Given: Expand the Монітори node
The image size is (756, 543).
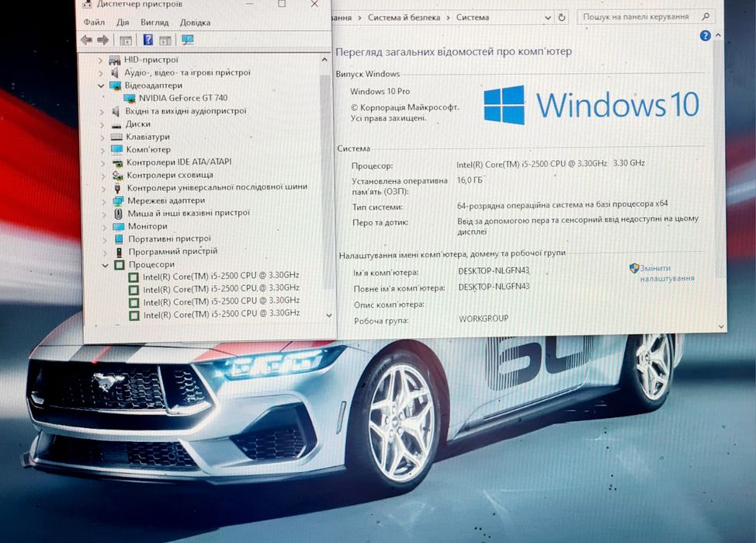Looking at the screenshot, I should (x=104, y=226).
